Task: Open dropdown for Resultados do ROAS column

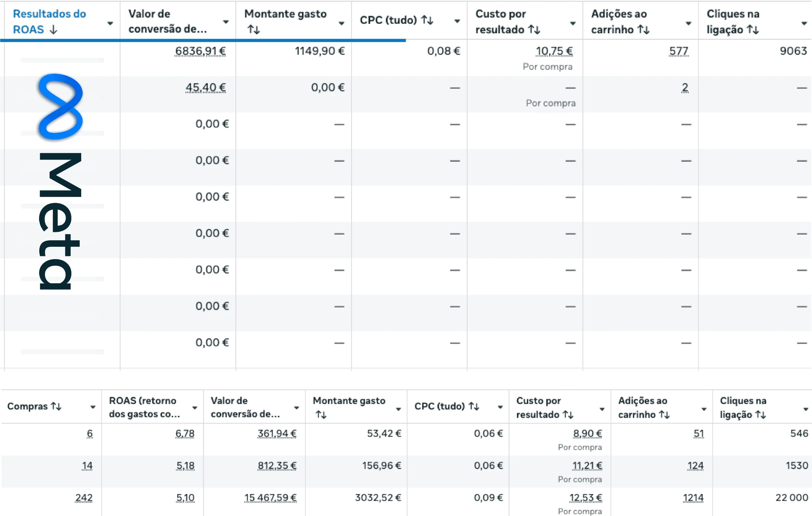Action: coord(110,23)
